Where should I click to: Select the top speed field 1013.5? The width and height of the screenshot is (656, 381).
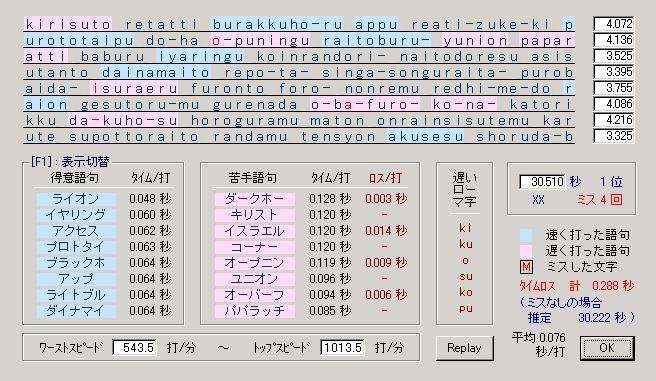[x=342, y=348]
